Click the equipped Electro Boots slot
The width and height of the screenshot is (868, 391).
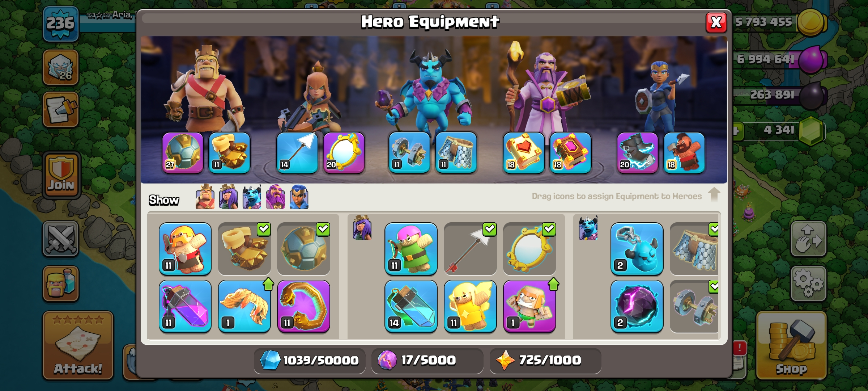[x=637, y=152]
